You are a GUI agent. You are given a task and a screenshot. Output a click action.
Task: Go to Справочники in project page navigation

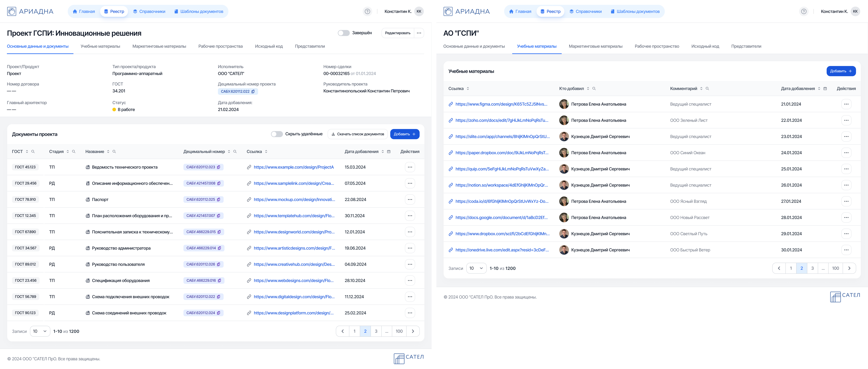[x=149, y=11]
